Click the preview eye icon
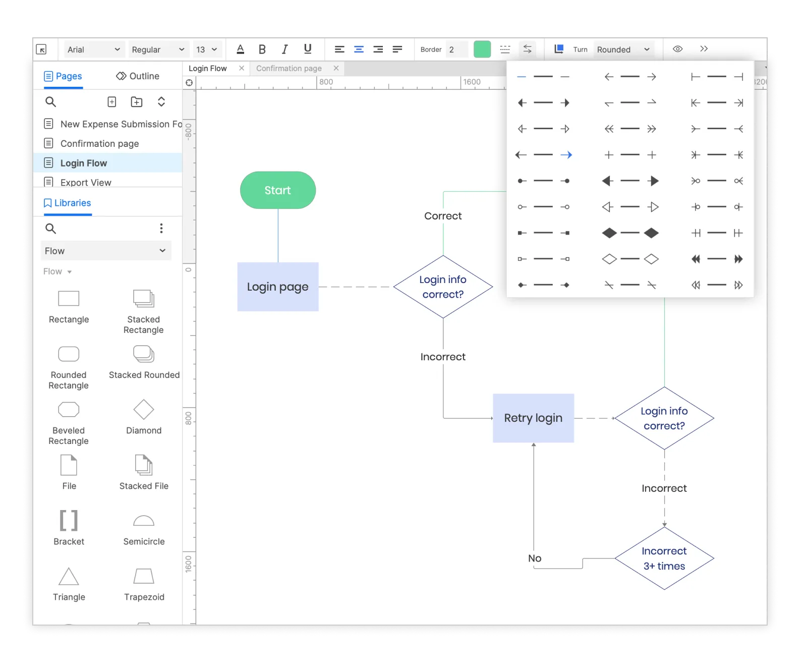 [x=678, y=49]
